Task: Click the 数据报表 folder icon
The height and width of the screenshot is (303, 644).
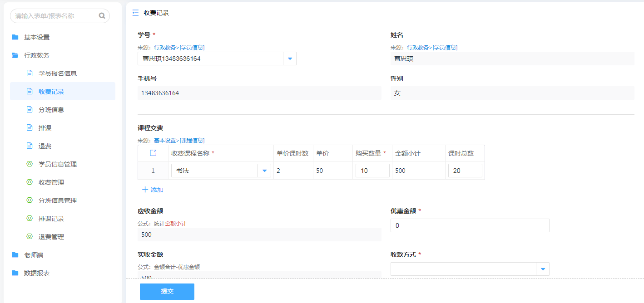Action: click(x=15, y=273)
